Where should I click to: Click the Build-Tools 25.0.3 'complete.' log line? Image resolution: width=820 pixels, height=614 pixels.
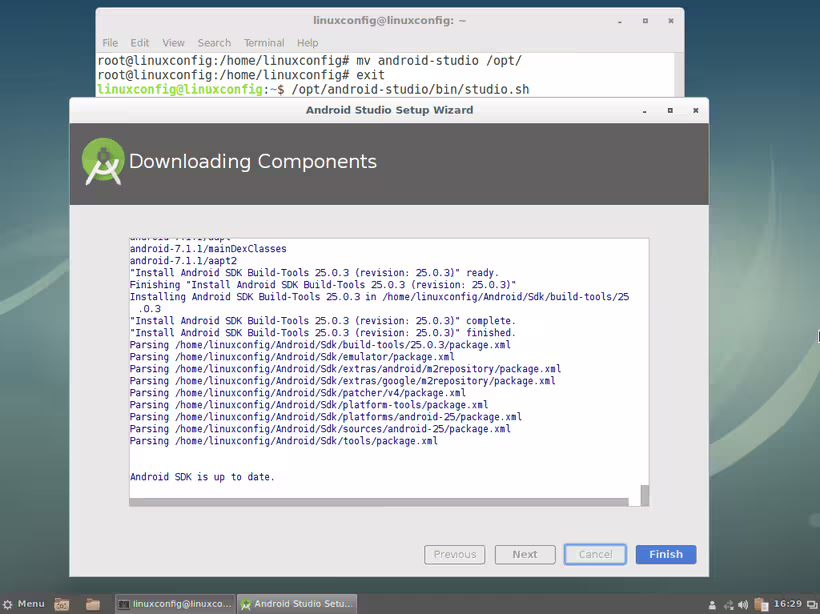point(323,321)
